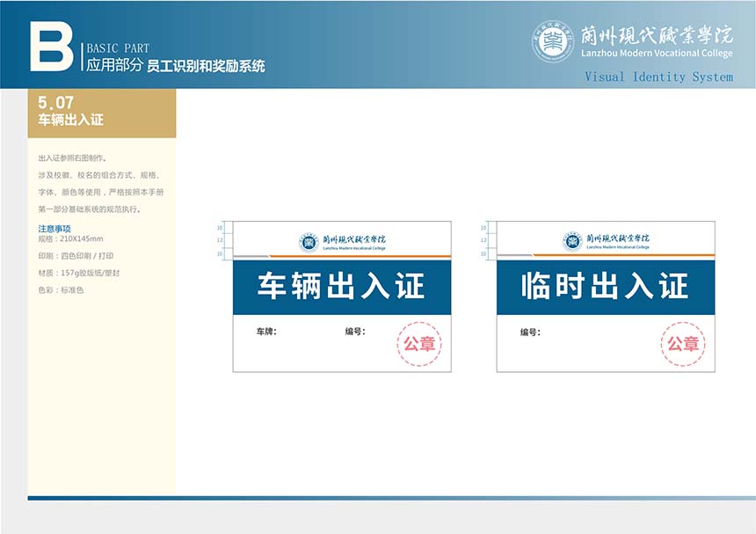Image resolution: width=756 pixels, height=534 pixels.
Task: Click the emblem on the 临时出入证 card
Action: pos(572,241)
